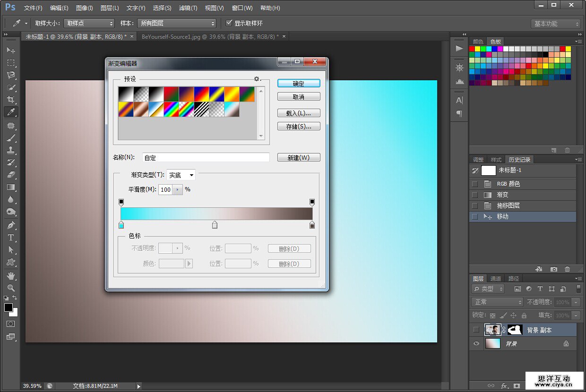Open the 滤镜(T) menu
This screenshot has width=586, height=392.
click(x=188, y=8)
